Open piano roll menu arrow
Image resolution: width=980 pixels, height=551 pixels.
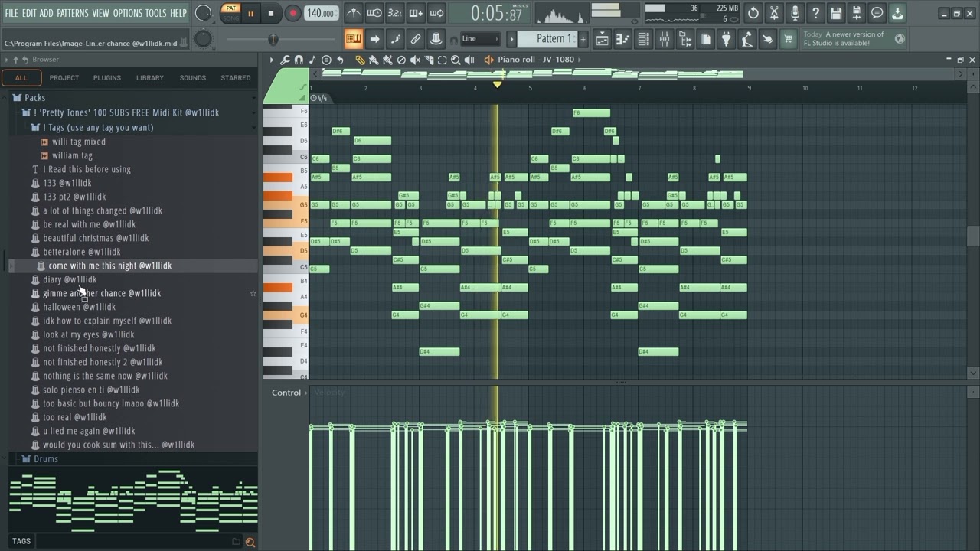(x=271, y=60)
